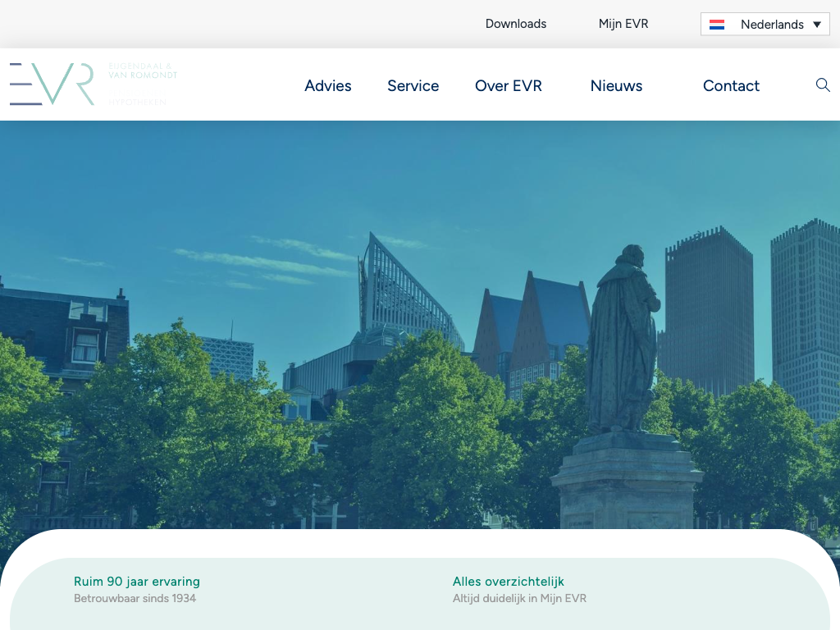Click the EVR logo lettermark
This screenshot has height=630, width=840.
52,84
